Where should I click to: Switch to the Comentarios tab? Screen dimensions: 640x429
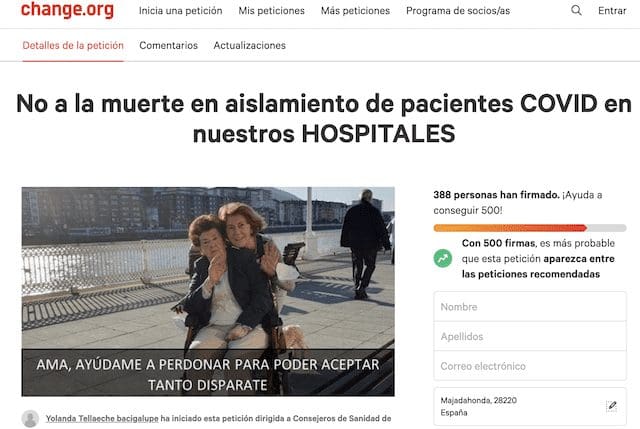[x=168, y=45]
